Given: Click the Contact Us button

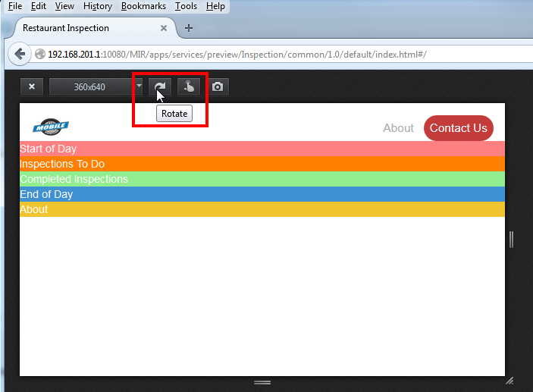Looking at the screenshot, I should [x=458, y=128].
